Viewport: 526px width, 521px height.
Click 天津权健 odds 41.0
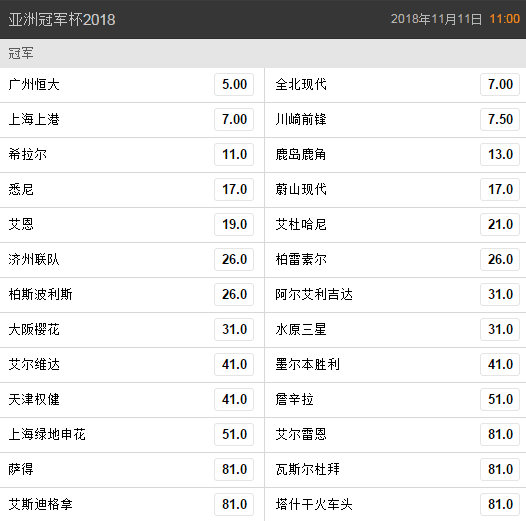tap(234, 400)
